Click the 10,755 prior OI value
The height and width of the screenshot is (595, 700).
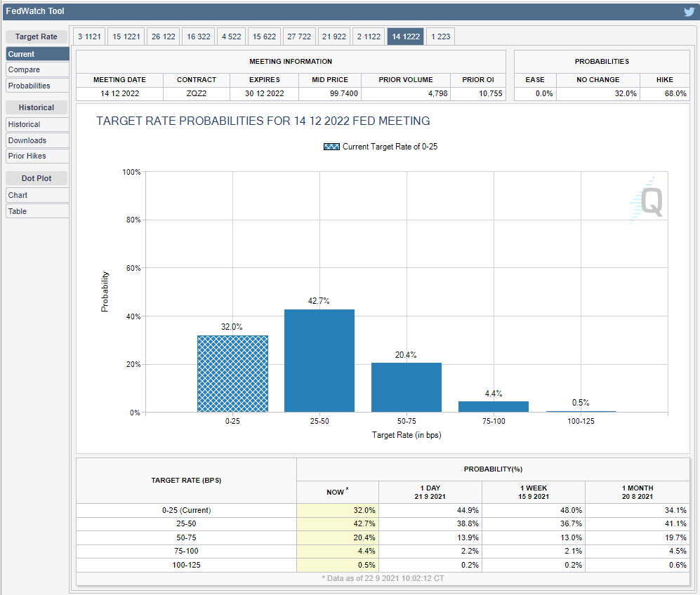(491, 93)
